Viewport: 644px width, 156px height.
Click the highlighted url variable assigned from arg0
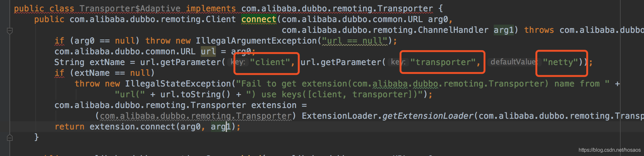[x=208, y=51]
